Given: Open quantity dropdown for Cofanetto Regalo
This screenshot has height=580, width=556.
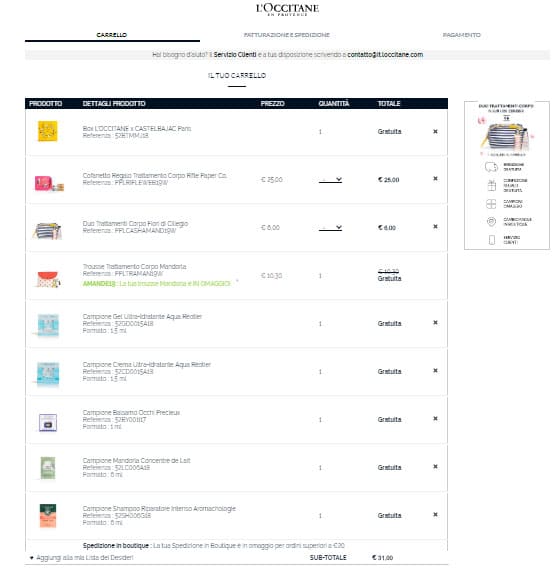Looking at the screenshot, I should click(x=330, y=180).
